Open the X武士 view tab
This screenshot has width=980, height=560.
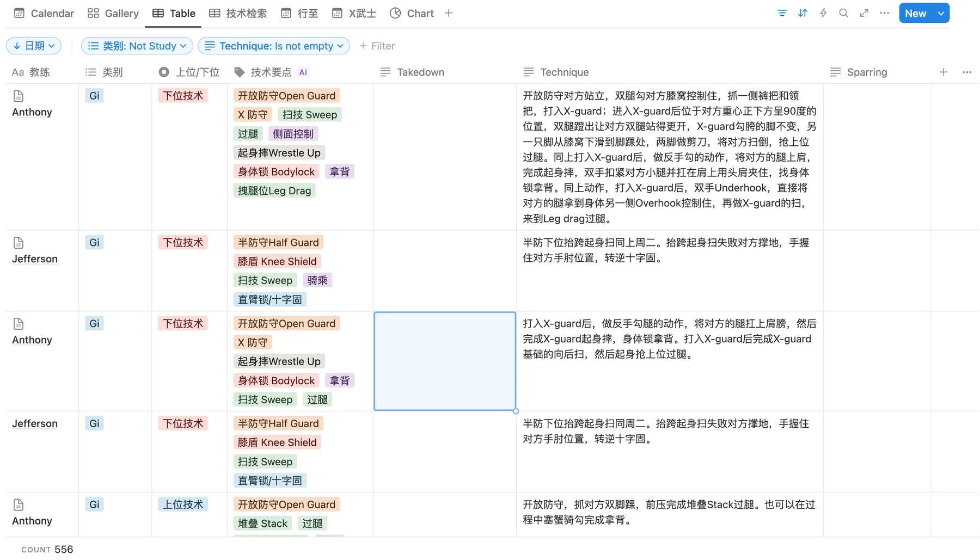click(354, 13)
